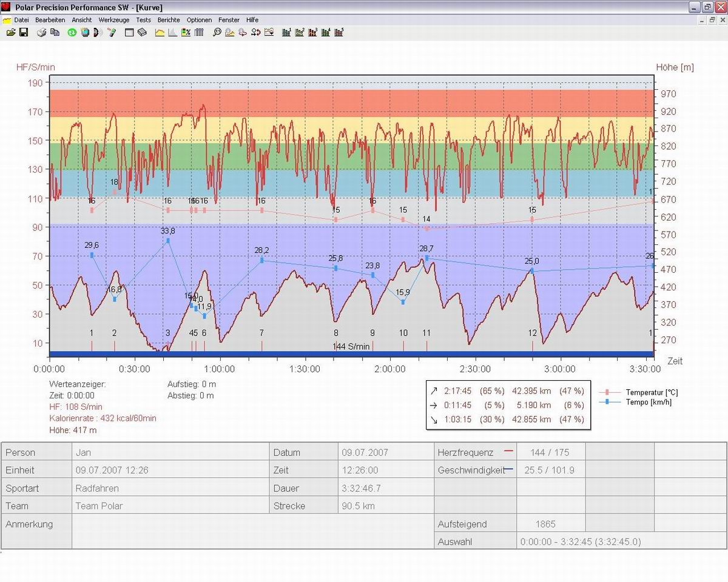Viewport: 728px width, 582px height.
Task: Click the magnifier zoom icon
Action: tap(217, 32)
